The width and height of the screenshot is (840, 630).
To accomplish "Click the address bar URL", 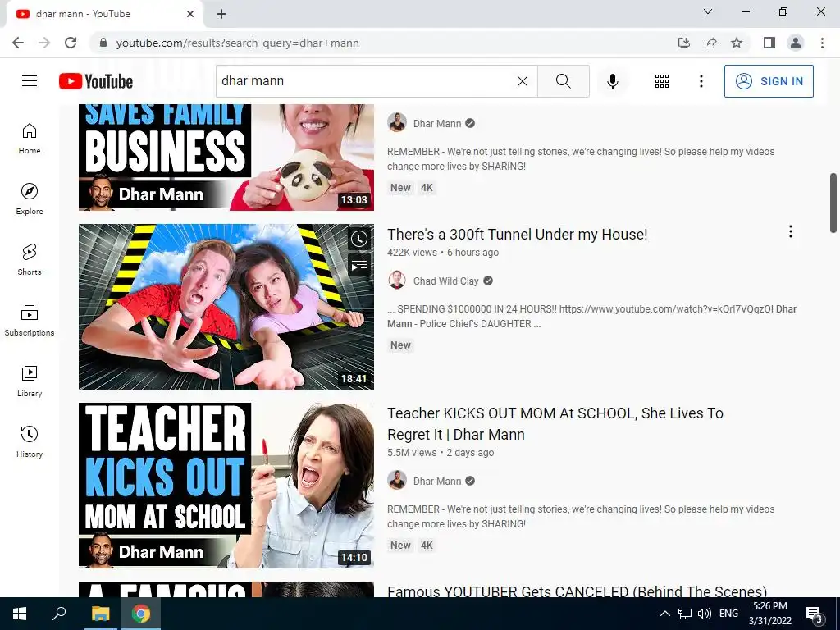I will (x=237, y=43).
